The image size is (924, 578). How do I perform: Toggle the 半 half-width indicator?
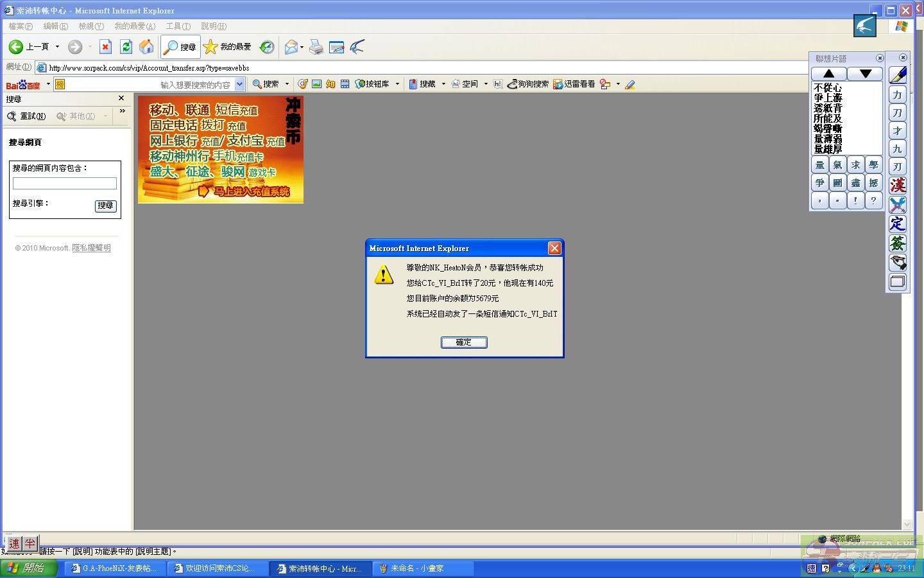[x=30, y=543]
